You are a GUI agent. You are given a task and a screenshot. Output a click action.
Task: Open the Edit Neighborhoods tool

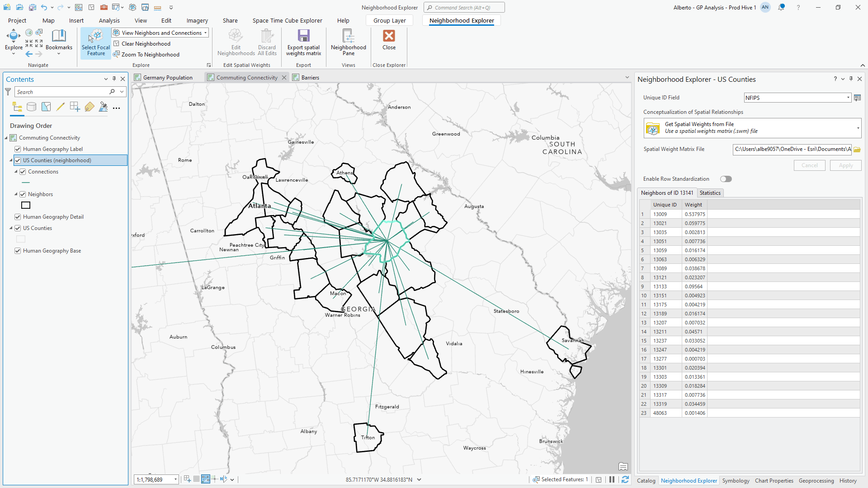(236, 42)
